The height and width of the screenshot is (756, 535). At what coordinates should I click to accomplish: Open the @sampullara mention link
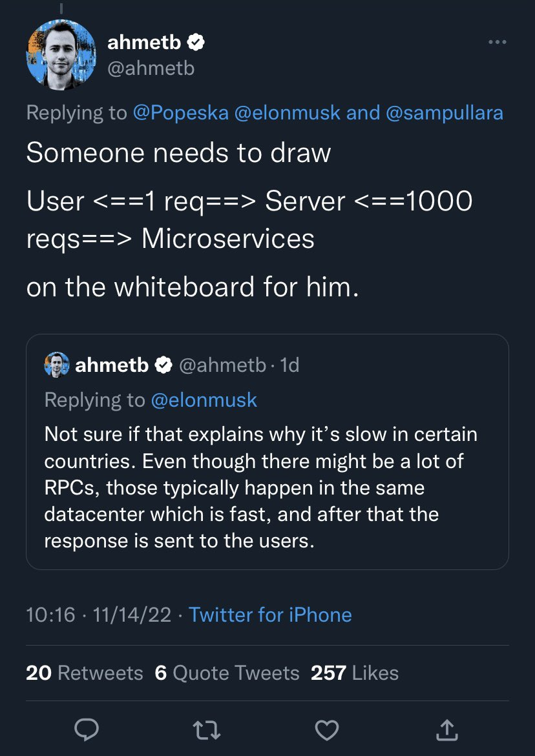[445, 113]
